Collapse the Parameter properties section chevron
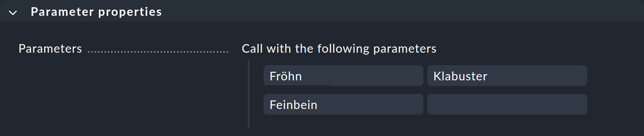The height and width of the screenshot is (136, 644). click(x=13, y=13)
